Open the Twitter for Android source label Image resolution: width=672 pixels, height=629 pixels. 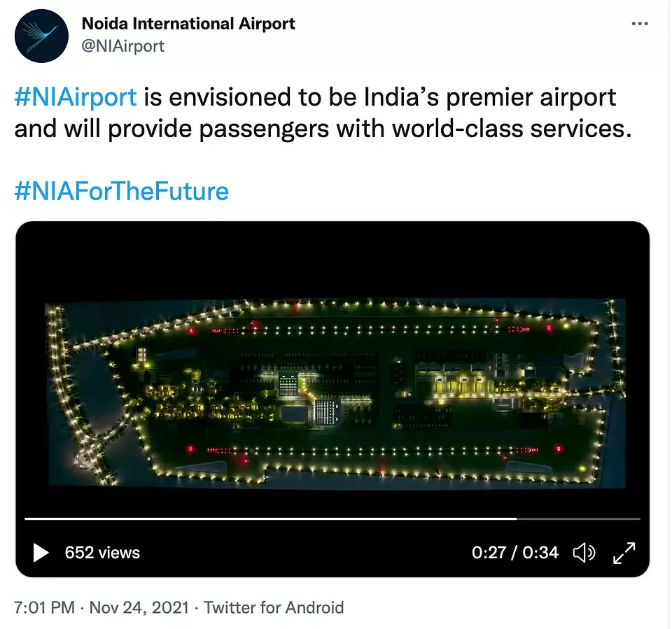coord(274,607)
